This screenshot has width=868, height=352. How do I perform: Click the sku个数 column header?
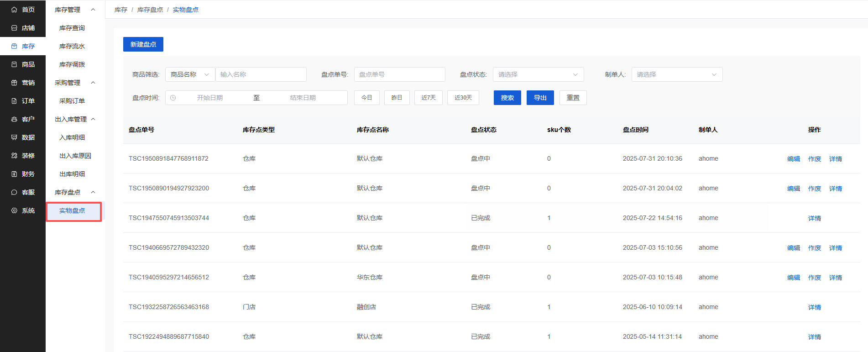coord(559,130)
